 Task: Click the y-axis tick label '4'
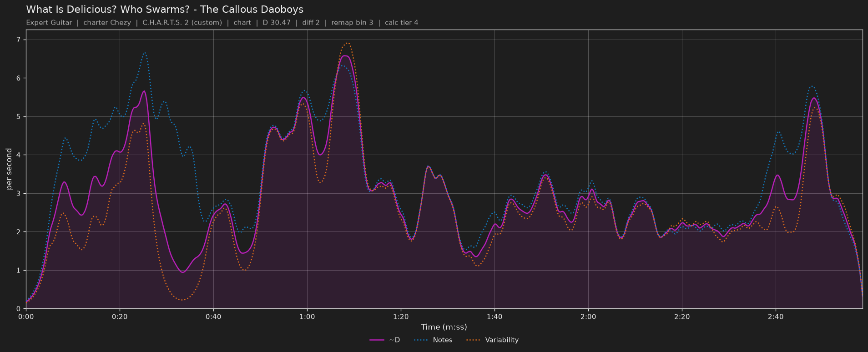19,155
